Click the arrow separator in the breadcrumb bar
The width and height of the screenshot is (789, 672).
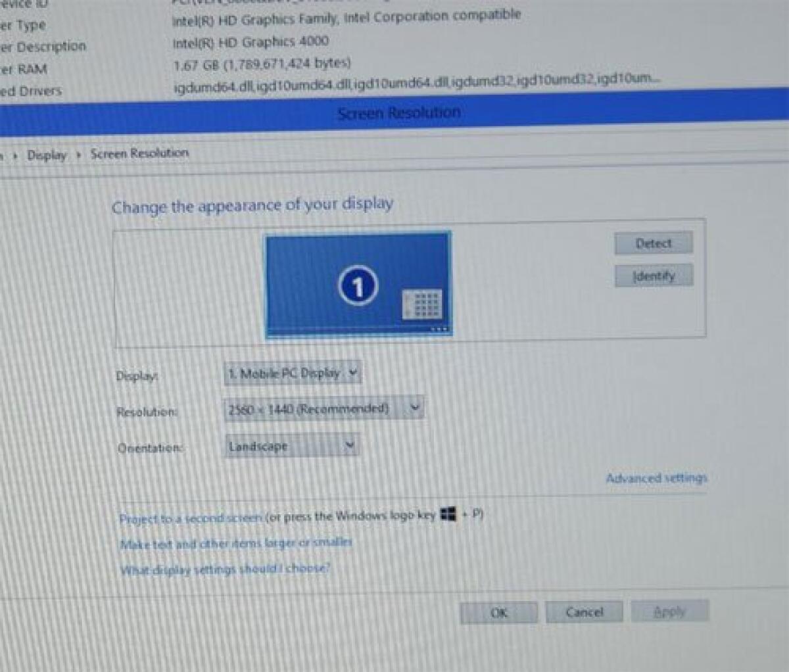click(x=78, y=153)
